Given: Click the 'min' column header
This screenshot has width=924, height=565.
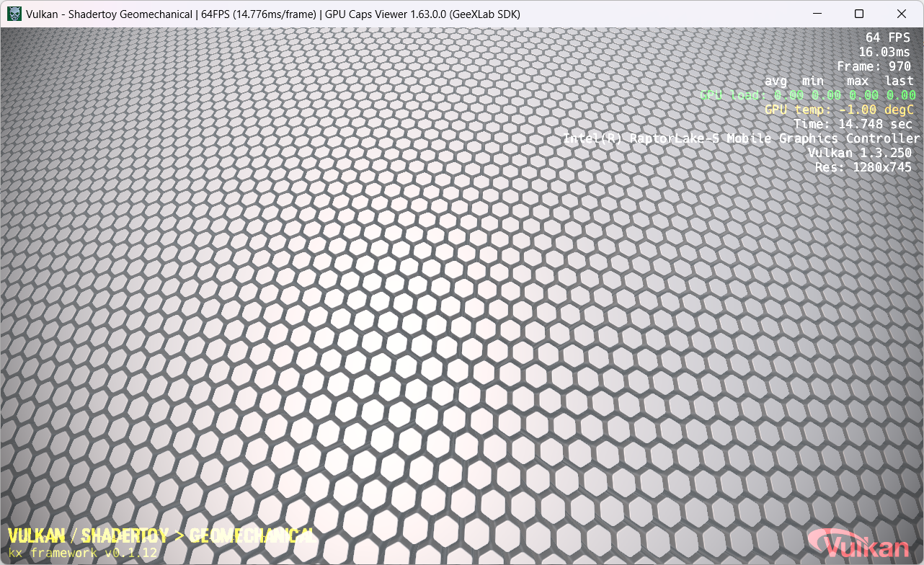Looking at the screenshot, I should click(x=813, y=81).
